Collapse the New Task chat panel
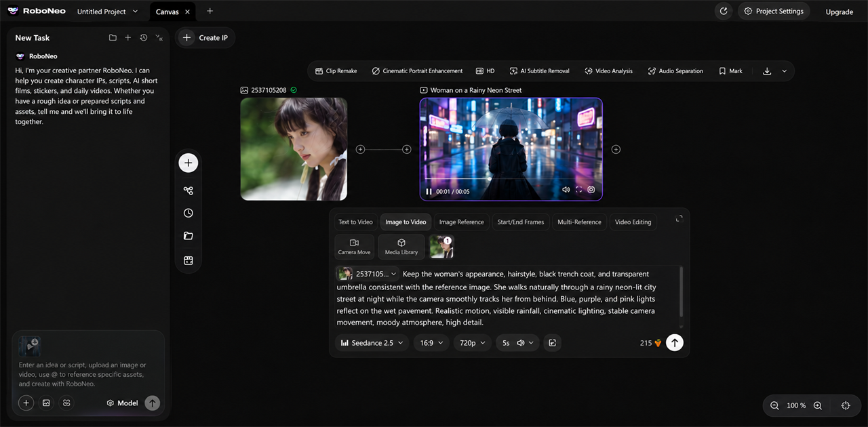The width and height of the screenshot is (868, 427). coord(159,38)
